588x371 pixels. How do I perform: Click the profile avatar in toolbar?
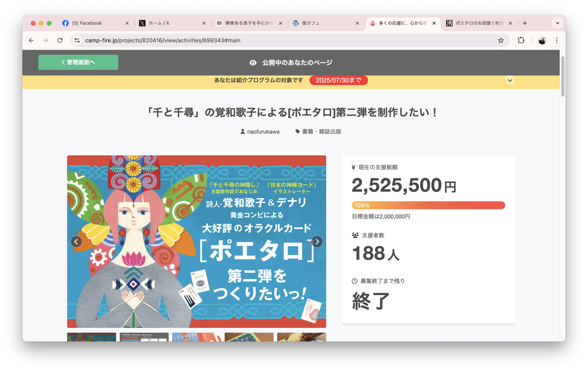[542, 40]
